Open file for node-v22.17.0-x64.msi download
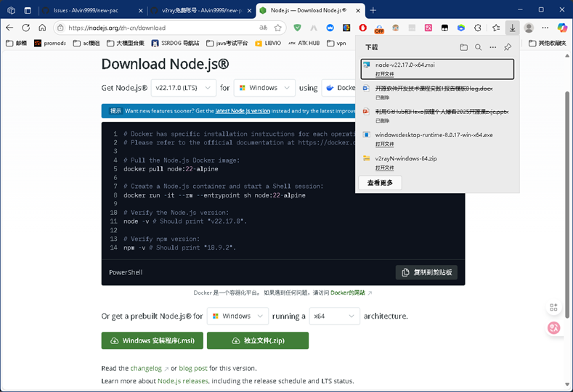Image resolution: width=573 pixels, height=392 pixels. (384, 74)
